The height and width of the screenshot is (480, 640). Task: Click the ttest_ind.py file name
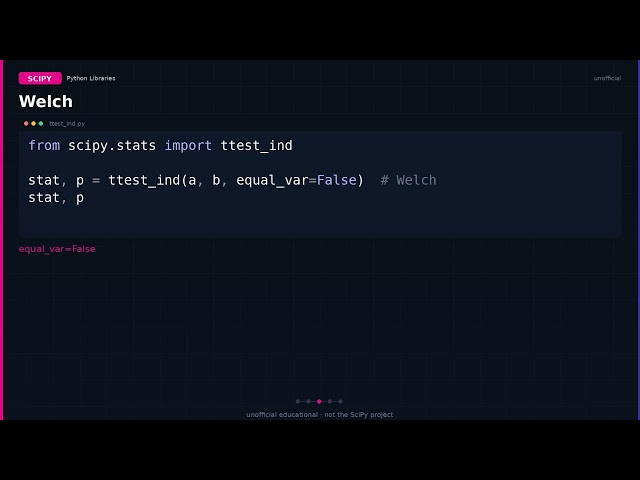point(67,124)
